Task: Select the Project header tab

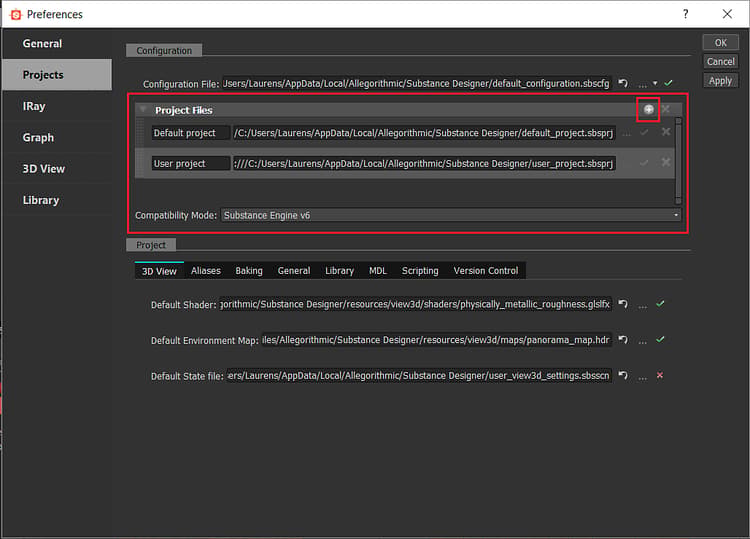Action: pyautogui.click(x=151, y=245)
